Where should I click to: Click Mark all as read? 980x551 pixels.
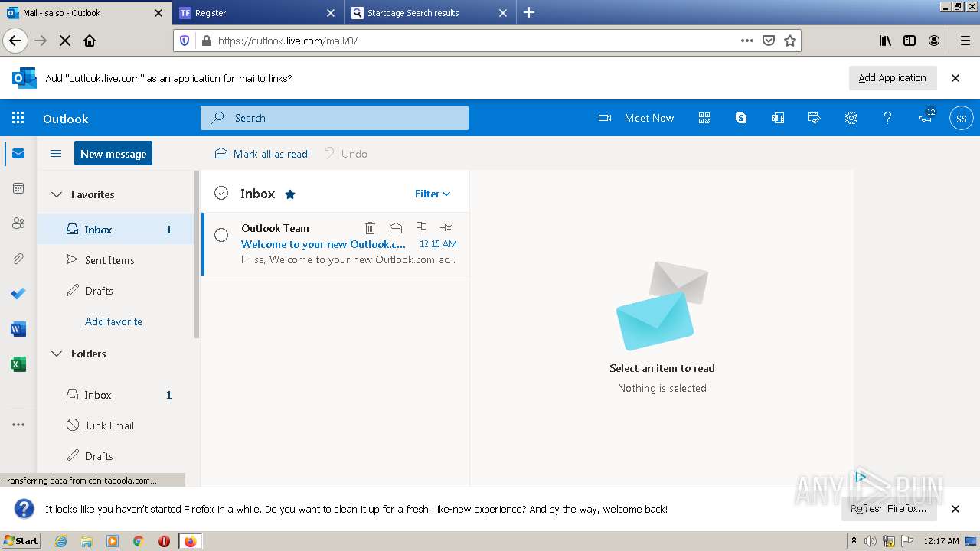click(261, 154)
